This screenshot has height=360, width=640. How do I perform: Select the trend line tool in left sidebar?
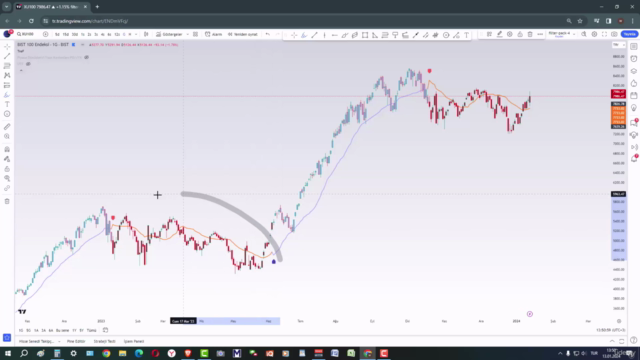(7, 56)
